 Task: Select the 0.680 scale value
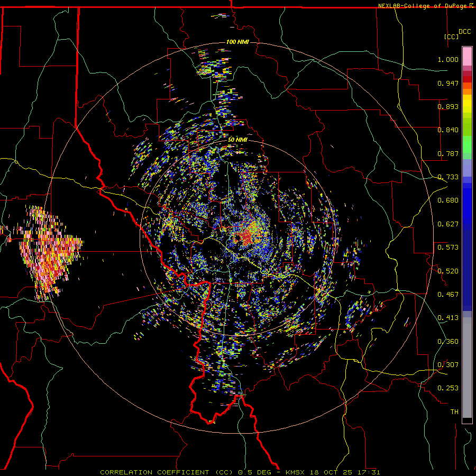click(448, 200)
